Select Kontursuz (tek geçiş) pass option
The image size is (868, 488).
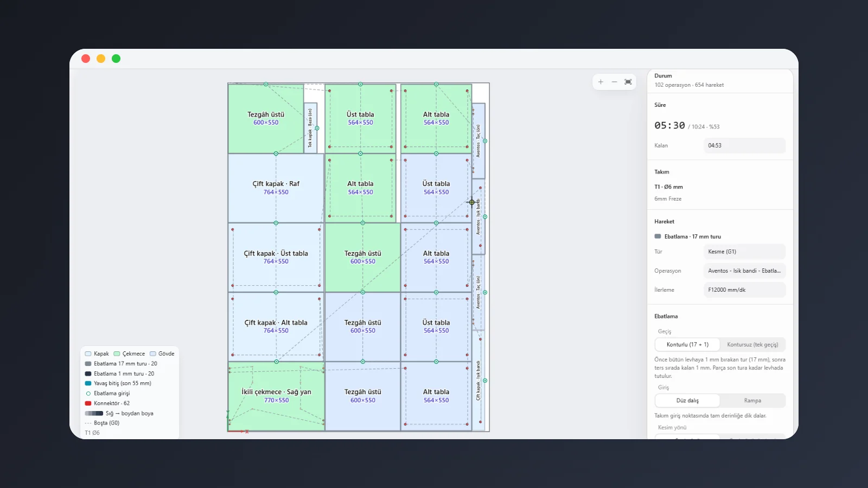tap(752, 344)
